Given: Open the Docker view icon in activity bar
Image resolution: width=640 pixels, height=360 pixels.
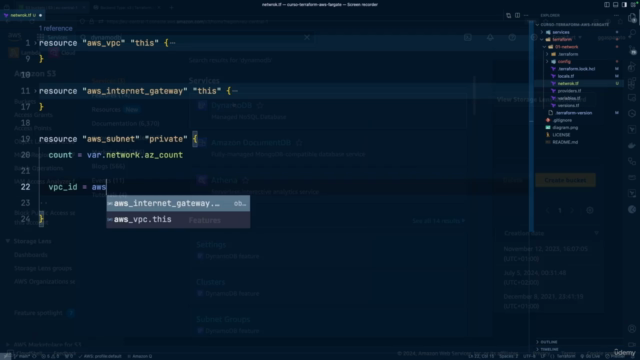Looking at the screenshot, I should coord(632,145).
